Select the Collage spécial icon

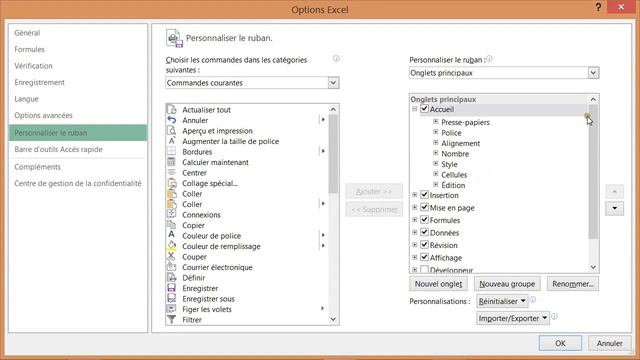tap(172, 183)
